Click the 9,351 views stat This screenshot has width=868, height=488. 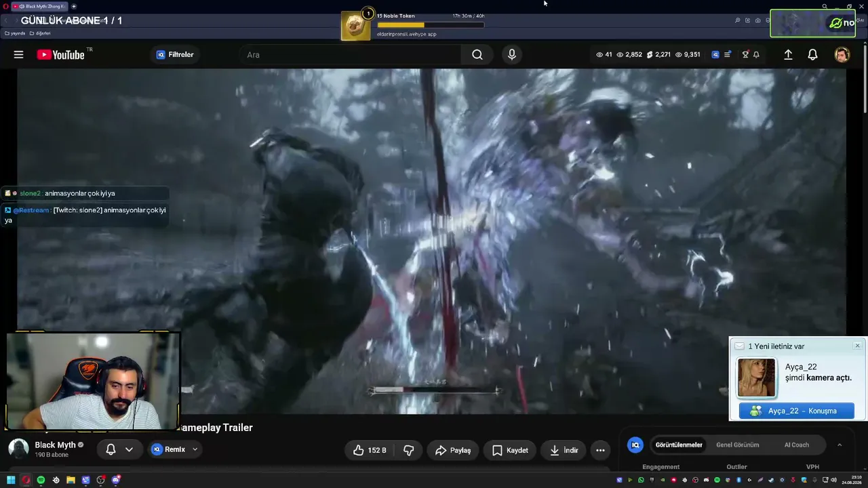[688, 55]
